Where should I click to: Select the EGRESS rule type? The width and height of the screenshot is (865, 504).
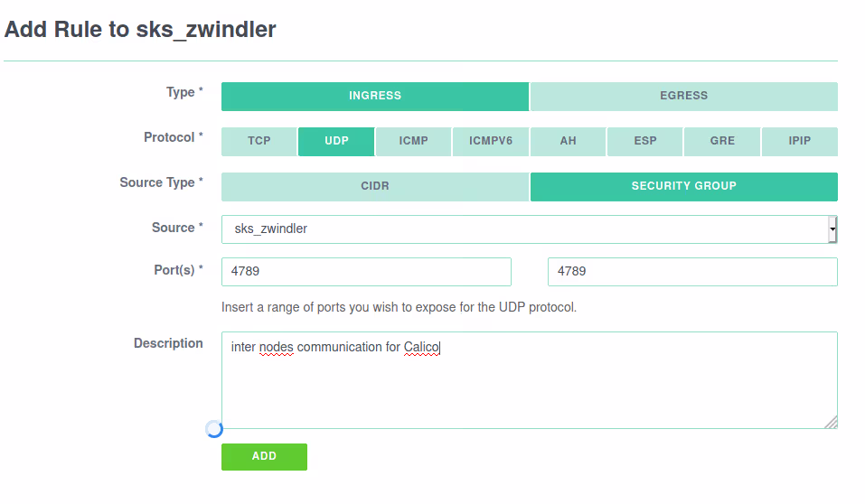pyautogui.click(x=683, y=96)
